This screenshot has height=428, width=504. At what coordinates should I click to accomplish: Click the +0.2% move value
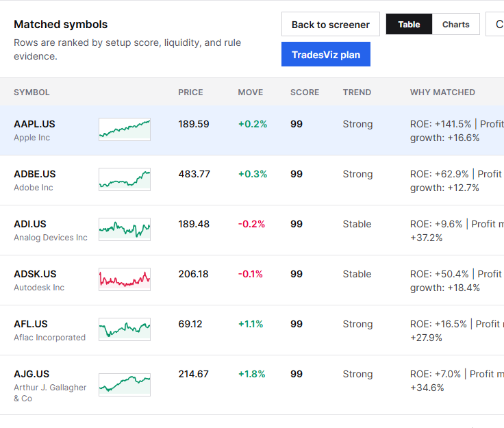click(253, 124)
